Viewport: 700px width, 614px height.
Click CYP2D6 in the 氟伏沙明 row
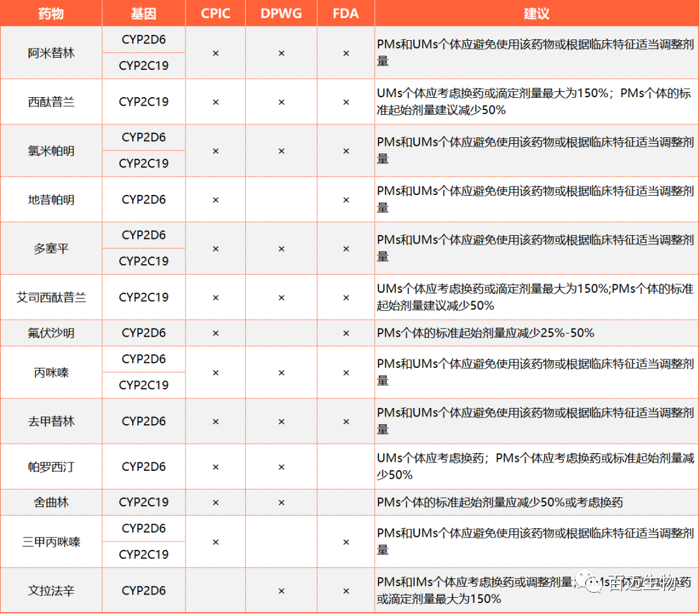tap(144, 333)
